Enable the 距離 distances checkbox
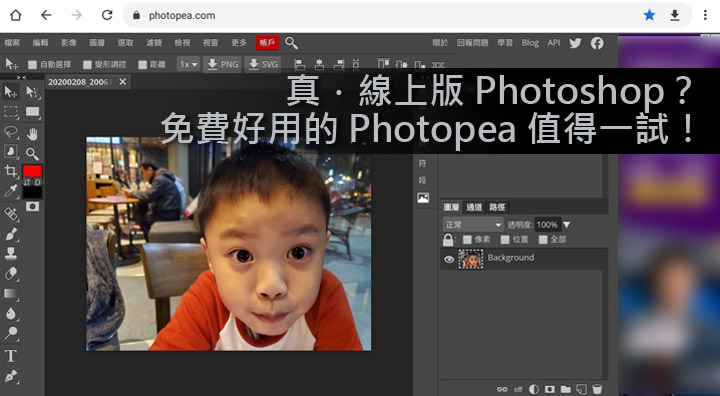The height and width of the screenshot is (396, 720). point(143,65)
